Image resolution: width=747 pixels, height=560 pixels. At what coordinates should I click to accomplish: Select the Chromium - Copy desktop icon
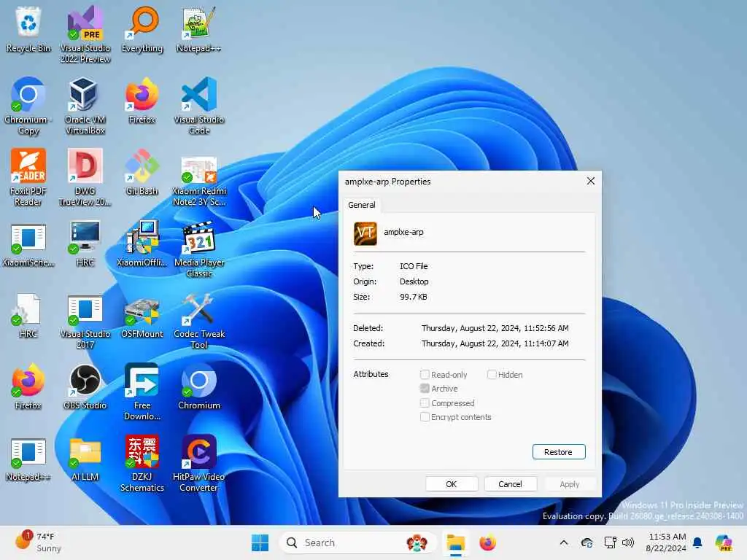[x=28, y=106]
